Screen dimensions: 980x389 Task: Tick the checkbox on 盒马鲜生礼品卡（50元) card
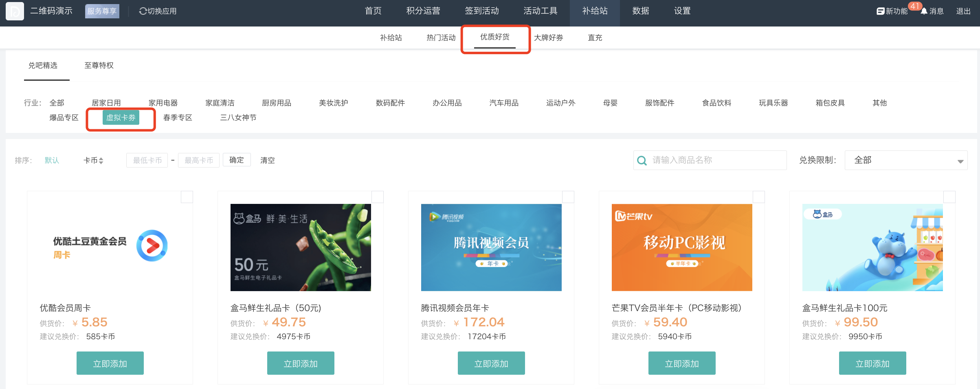pos(378,197)
